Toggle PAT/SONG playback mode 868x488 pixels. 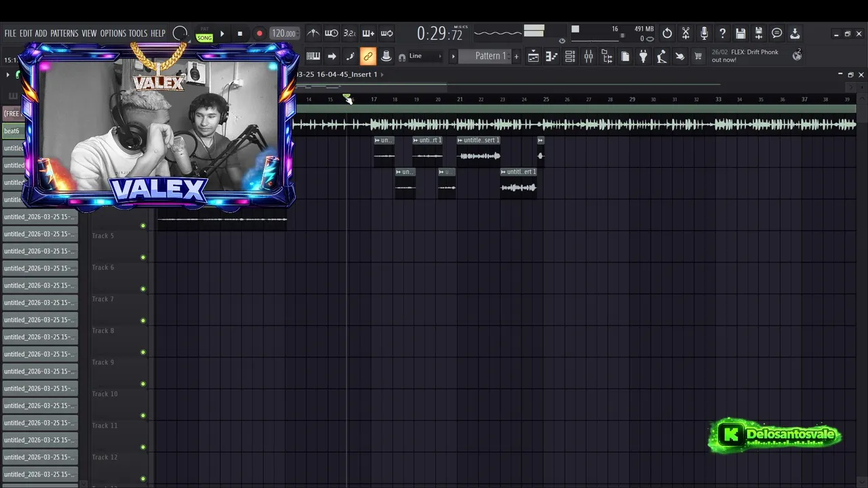point(204,35)
